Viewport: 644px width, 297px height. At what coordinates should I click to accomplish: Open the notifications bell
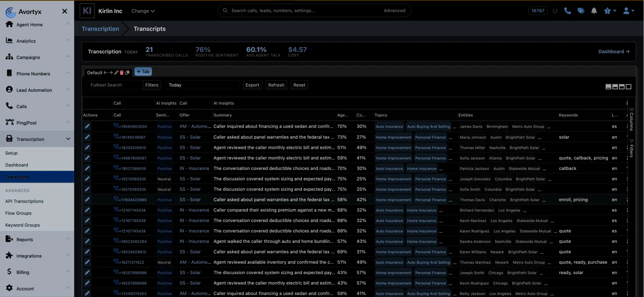(x=594, y=11)
